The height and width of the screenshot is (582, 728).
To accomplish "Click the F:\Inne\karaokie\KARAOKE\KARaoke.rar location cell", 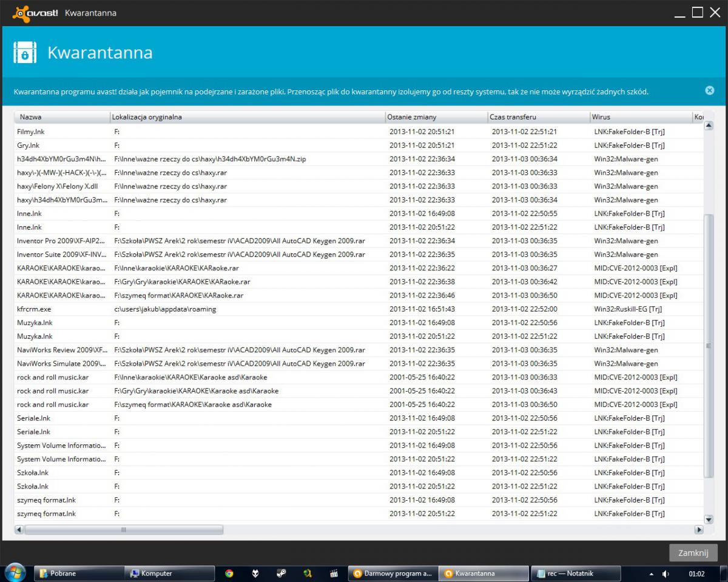I will point(176,268).
